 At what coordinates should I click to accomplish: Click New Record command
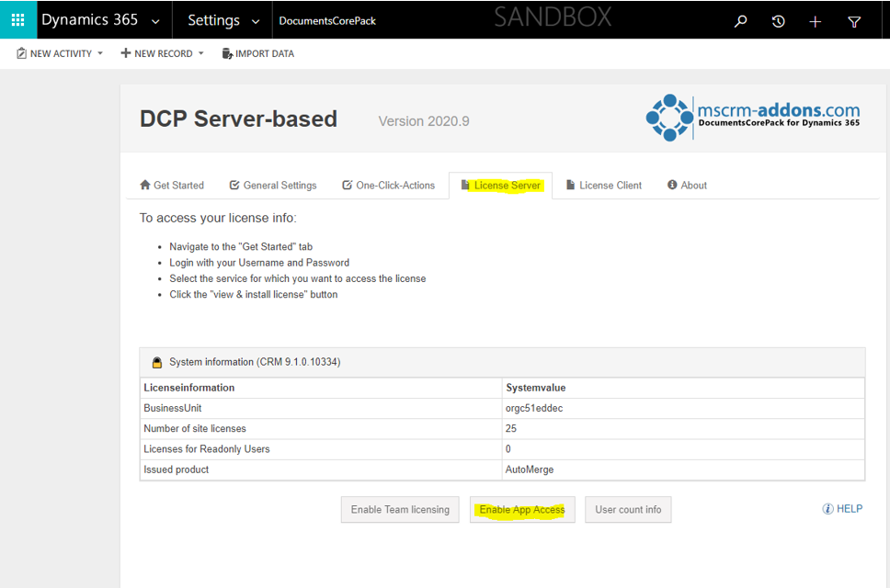pyautogui.click(x=156, y=53)
